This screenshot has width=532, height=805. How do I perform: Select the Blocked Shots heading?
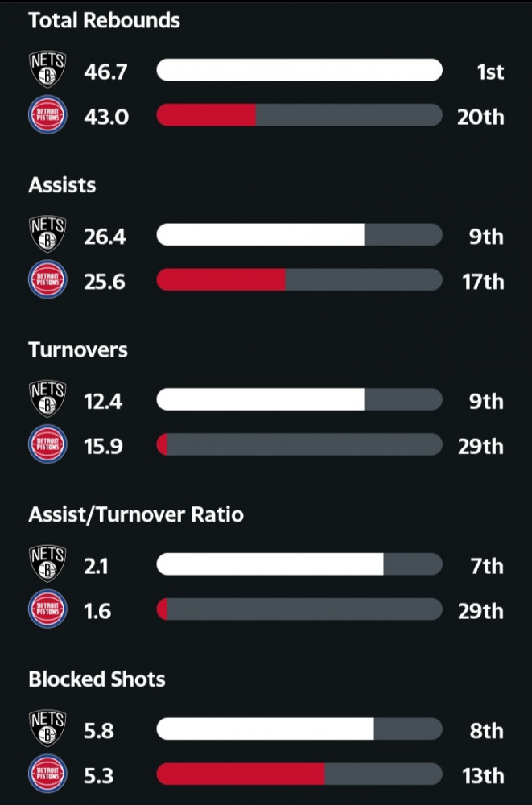pos(97,679)
